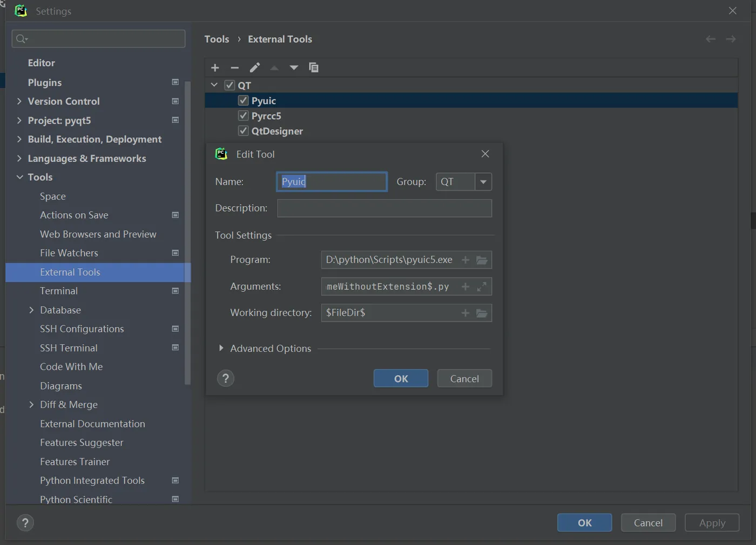Navigate forward in Settings history
This screenshot has width=756, height=545.
pyautogui.click(x=731, y=39)
